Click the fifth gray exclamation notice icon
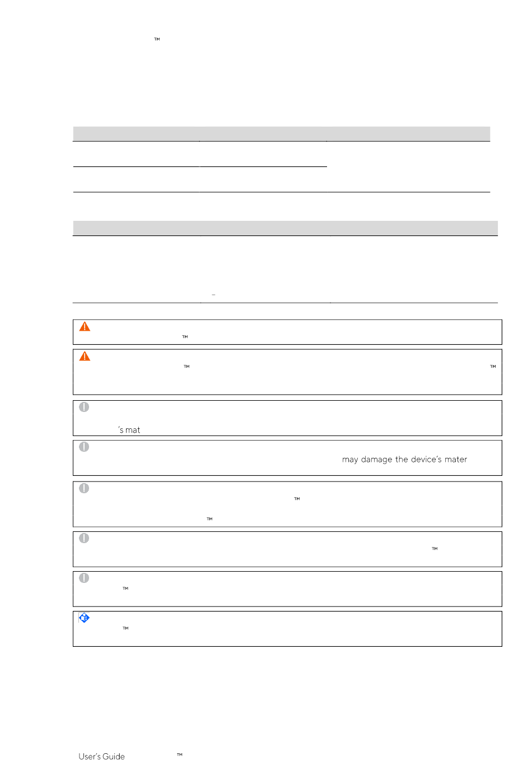 point(84,578)
